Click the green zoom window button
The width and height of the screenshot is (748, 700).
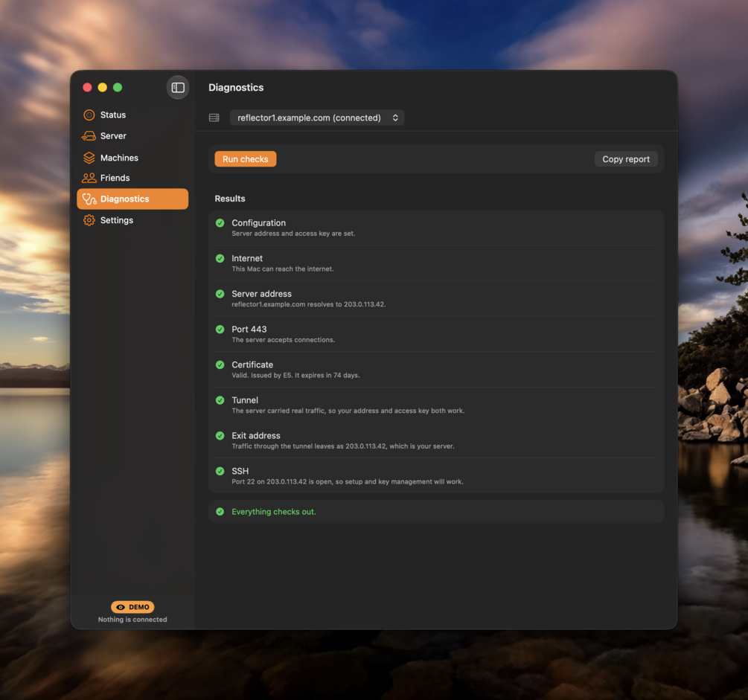coord(118,87)
